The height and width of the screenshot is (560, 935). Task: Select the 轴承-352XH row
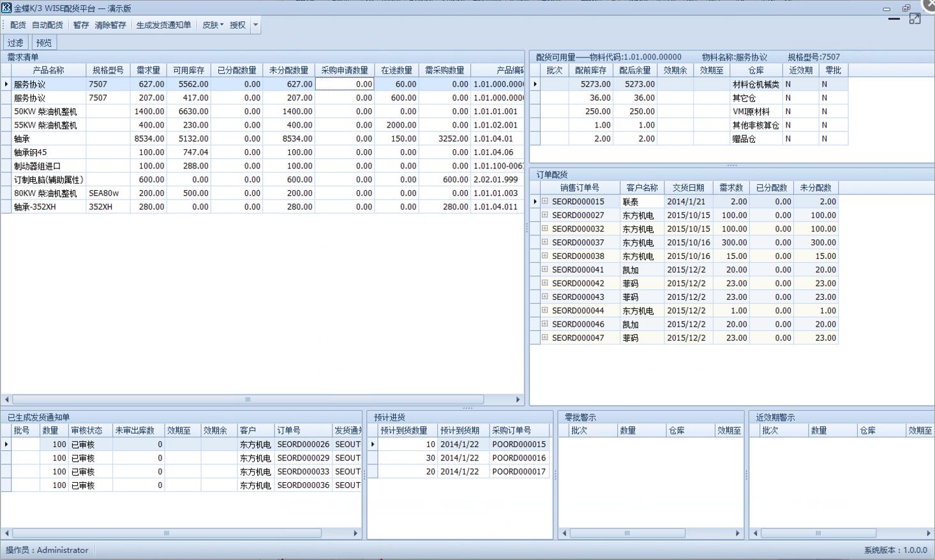(x=262, y=207)
